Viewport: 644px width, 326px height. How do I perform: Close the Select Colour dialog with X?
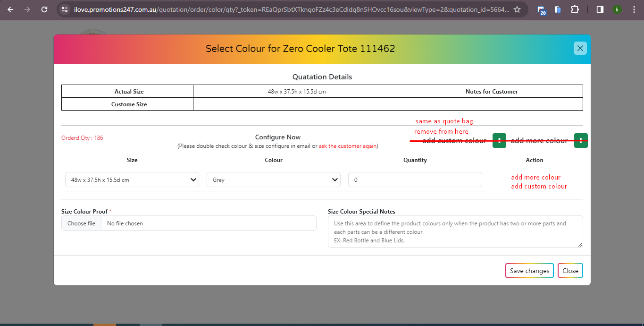tap(580, 48)
